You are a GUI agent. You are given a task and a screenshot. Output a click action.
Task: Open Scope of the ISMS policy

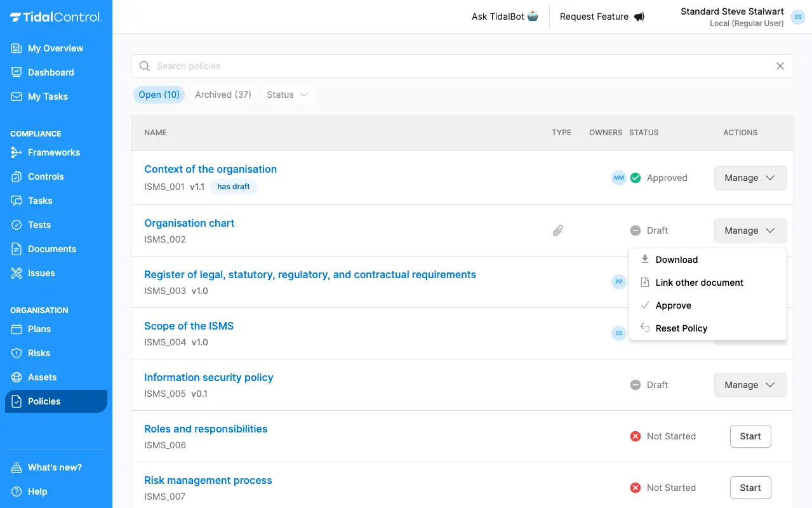(189, 326)
